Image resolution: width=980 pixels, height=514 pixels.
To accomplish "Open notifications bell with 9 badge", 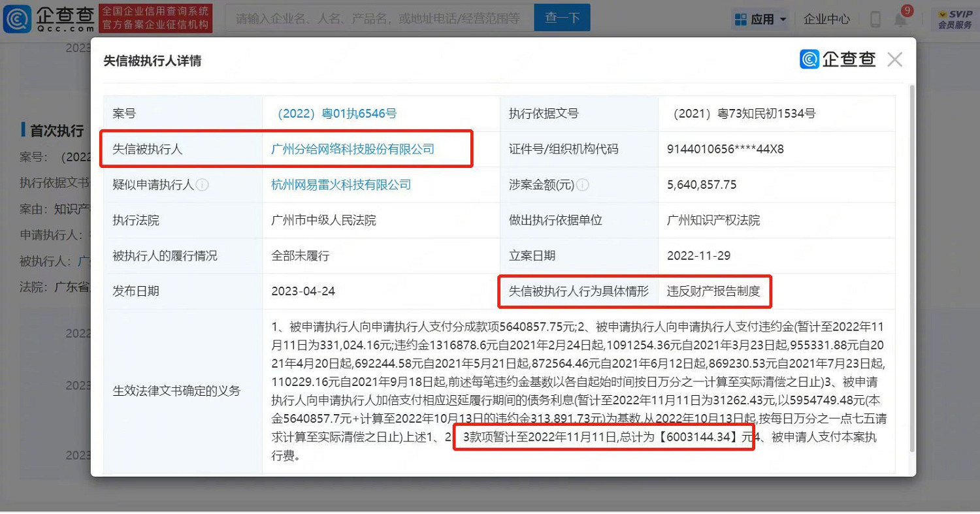I will click(900, 20).
